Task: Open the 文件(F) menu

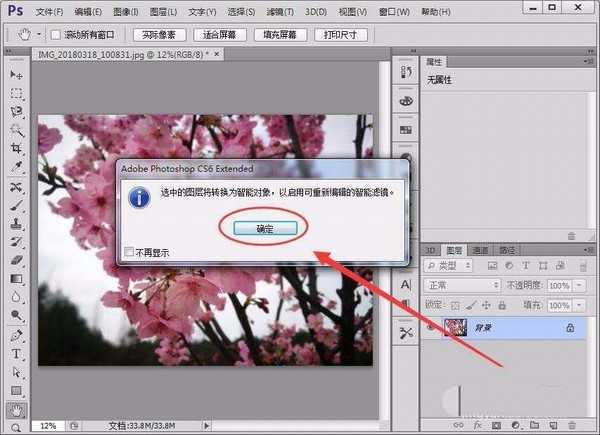Action: click(49, 12)
